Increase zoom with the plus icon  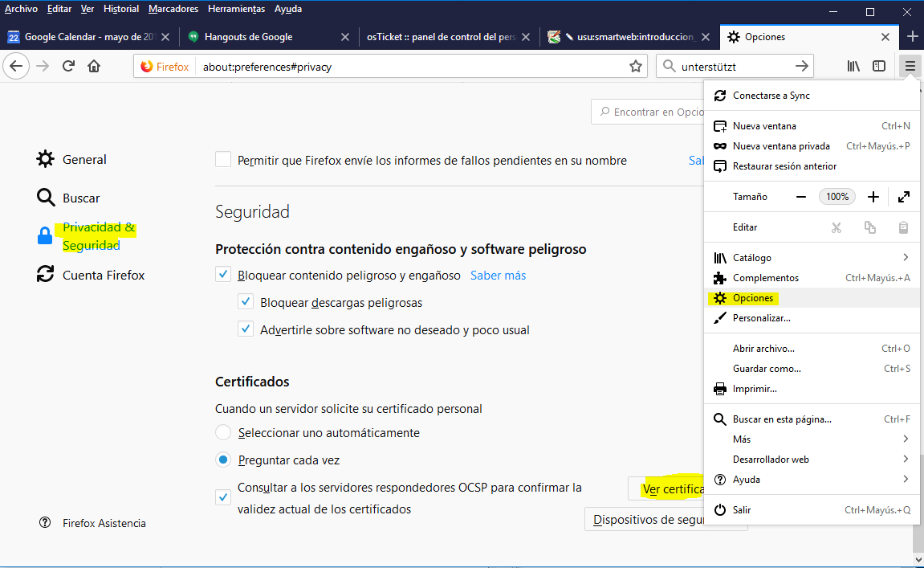point(873,197)
